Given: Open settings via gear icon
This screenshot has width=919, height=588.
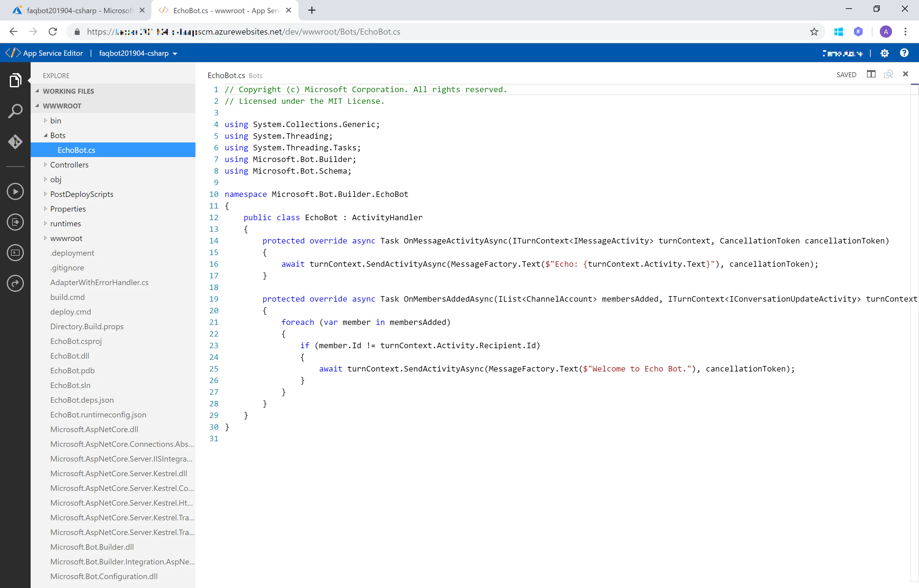Looking at the screenshot, I should (x=884, y=53).
